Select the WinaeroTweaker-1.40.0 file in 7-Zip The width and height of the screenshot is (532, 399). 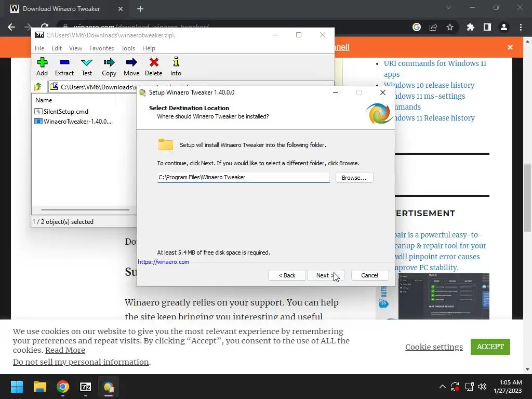pos(74,122)
